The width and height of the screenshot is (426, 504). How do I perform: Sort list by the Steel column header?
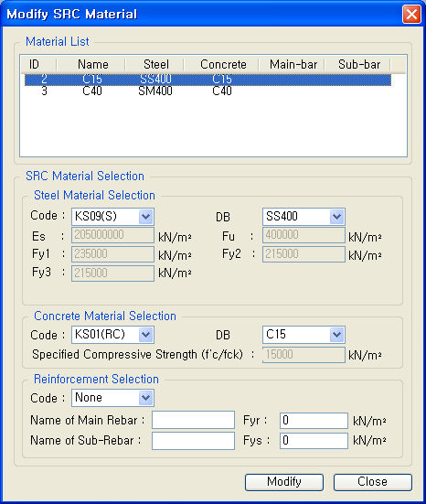pos(154,65)
